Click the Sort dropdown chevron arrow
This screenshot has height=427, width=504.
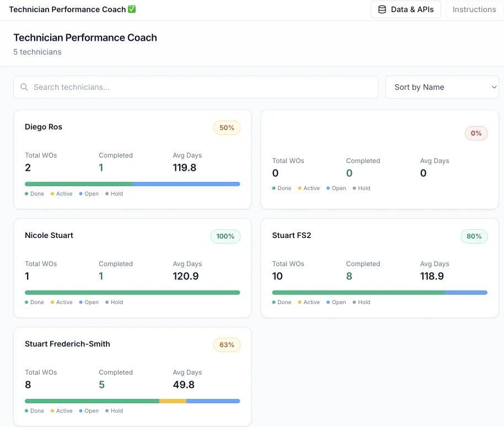[494, 87]
